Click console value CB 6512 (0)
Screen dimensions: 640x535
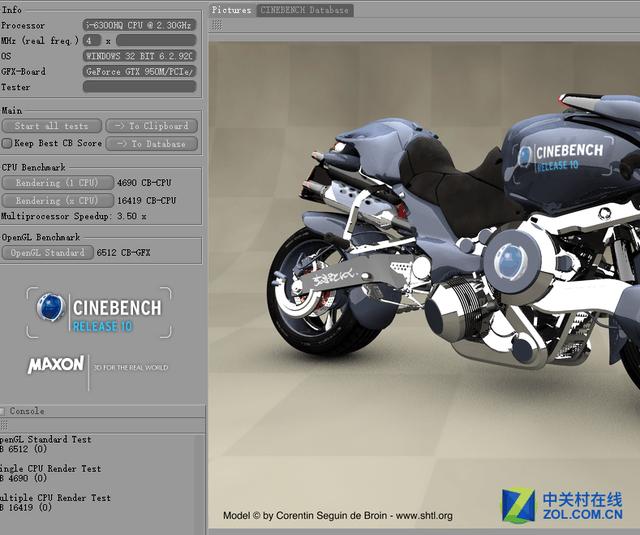tap(23, 449)
